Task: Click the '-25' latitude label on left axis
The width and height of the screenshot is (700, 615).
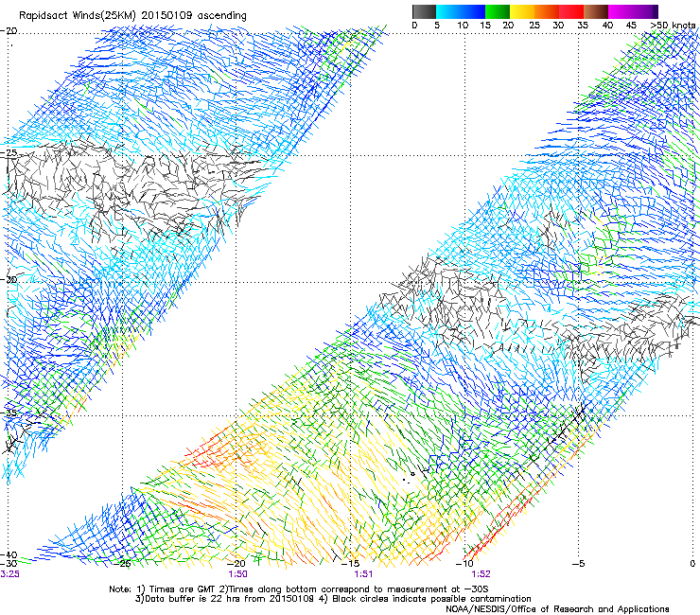Action: point(9,152)
